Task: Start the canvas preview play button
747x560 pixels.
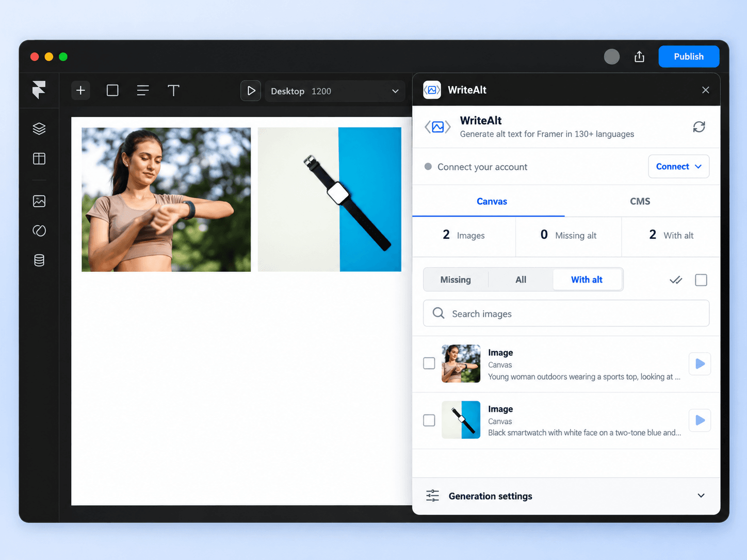Action: click(251, 91)
